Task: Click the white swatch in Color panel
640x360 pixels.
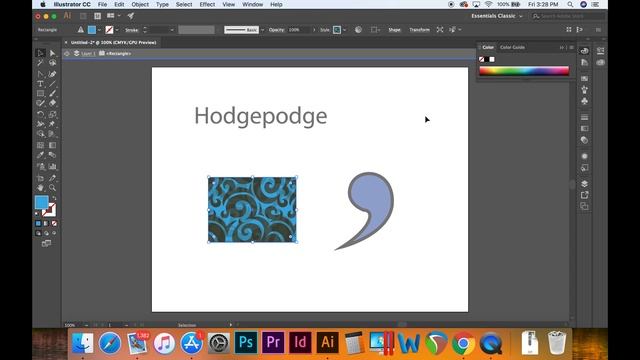Action: click(492, 59)
